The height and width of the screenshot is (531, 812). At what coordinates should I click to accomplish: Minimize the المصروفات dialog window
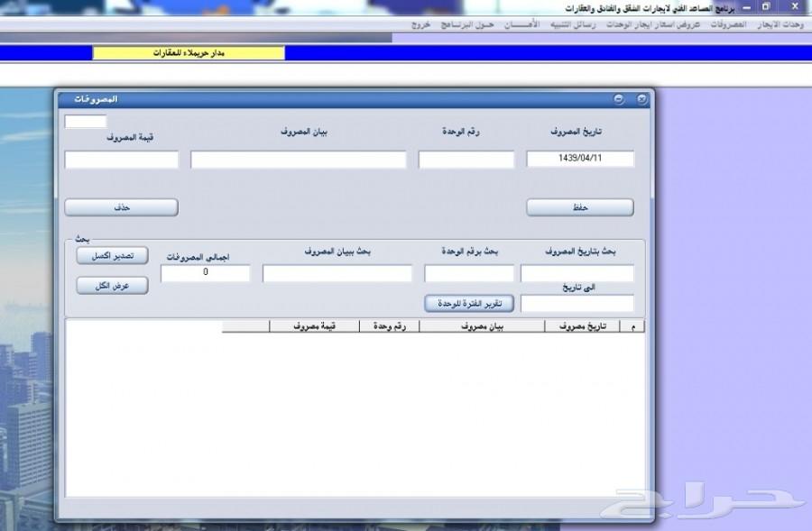pos(618,99)
